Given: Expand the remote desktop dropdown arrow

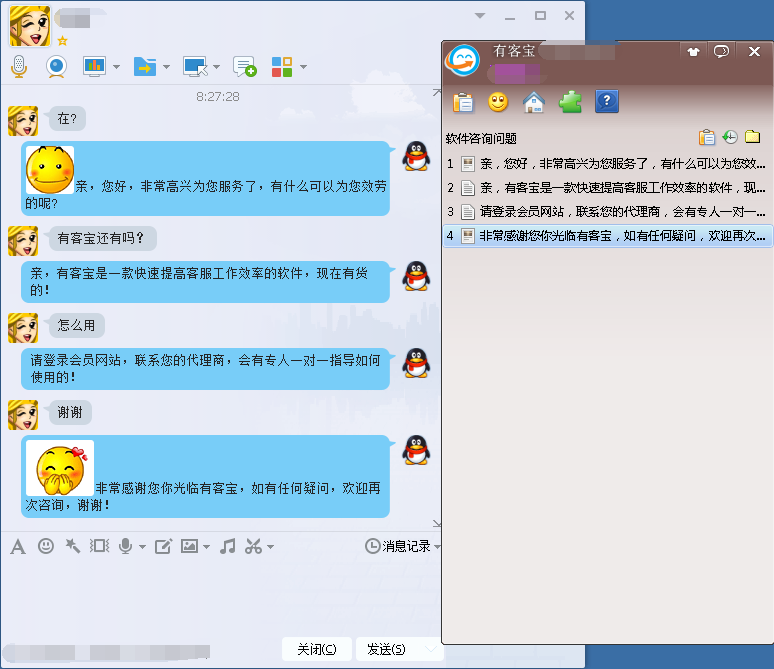Looking at the screenshot, I should (x=216, y=67).
